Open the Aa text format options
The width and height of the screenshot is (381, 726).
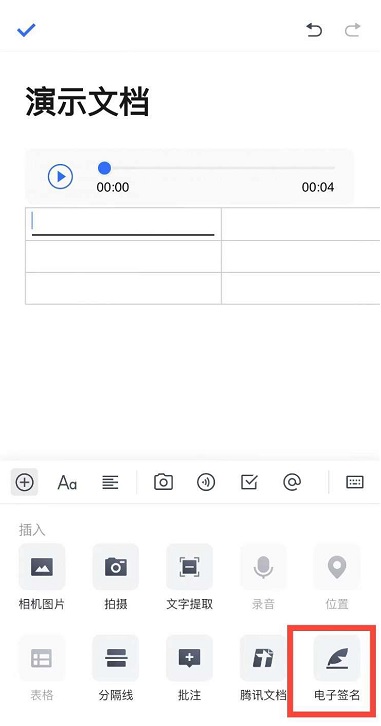click(x=67, y=482)
